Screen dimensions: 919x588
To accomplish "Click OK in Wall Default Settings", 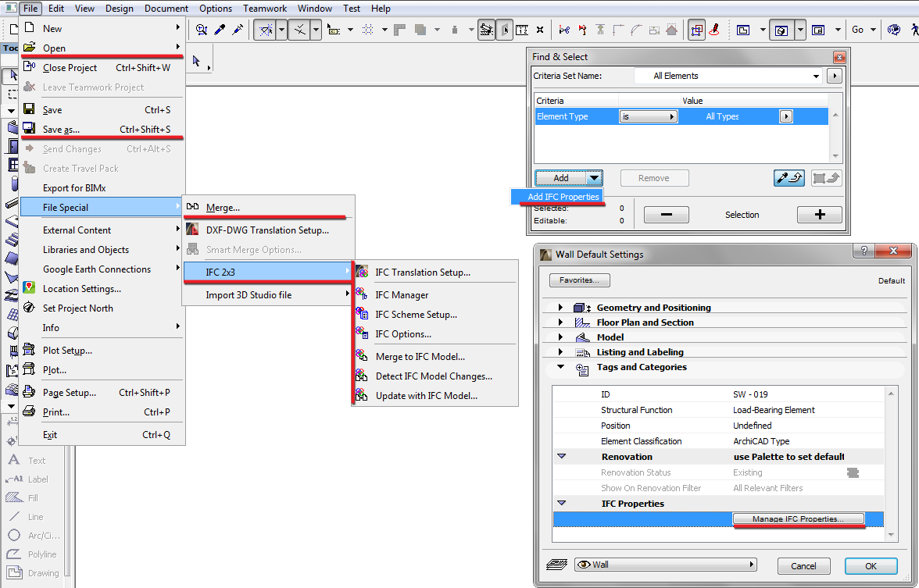I will tap(871, 566).
